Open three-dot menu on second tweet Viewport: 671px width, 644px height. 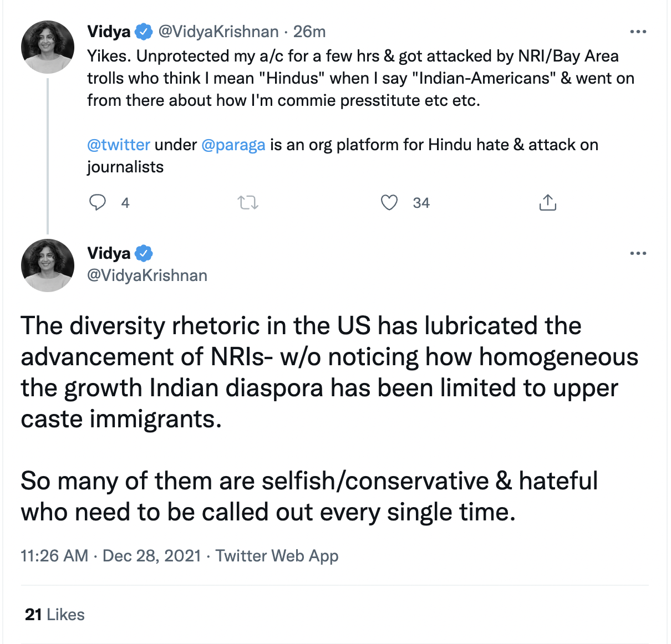click(x=638, y=253)
